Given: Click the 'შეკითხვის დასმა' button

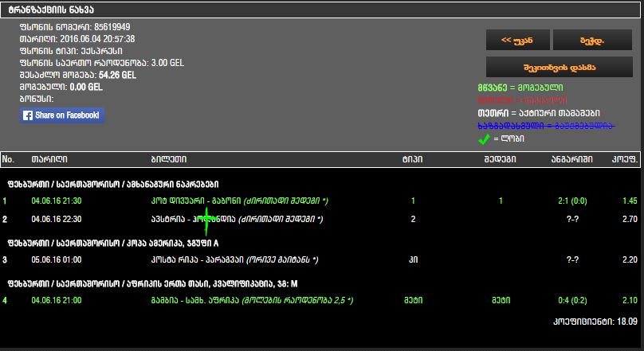Looking at the screenshot, I should 560,67.
